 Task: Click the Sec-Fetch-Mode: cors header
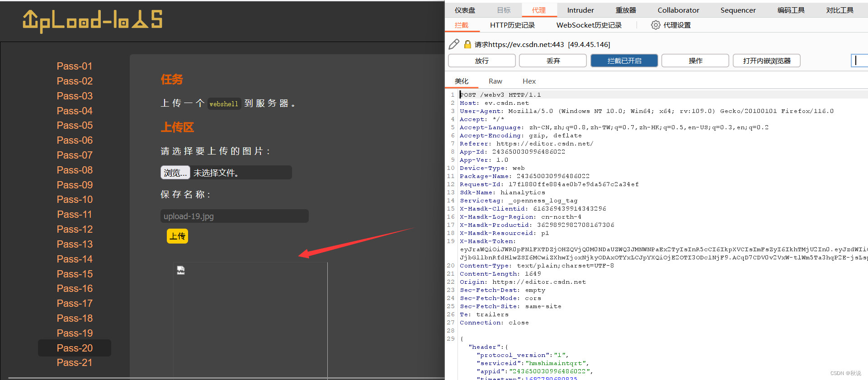(x=500, y=298)
